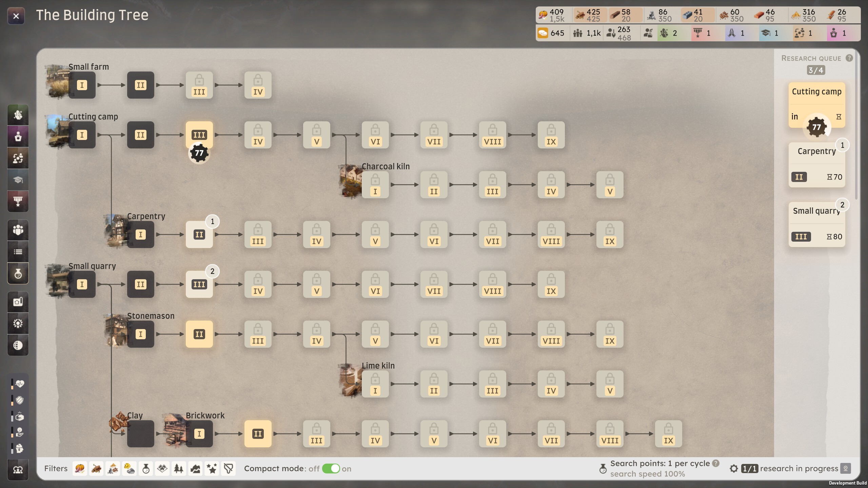
Task: Click Cutting camp progress gear showing 77
Action: tap(199, 153)
